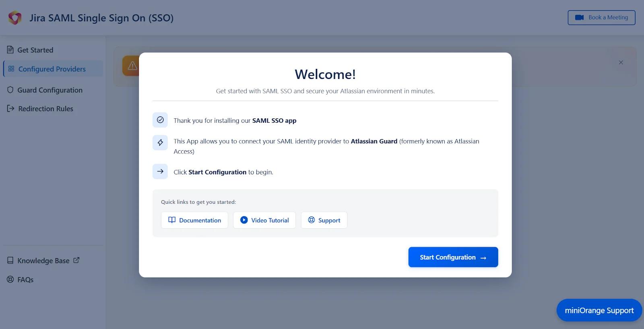Click the lifebuoy icon beside FAQs

coord(10,279)
